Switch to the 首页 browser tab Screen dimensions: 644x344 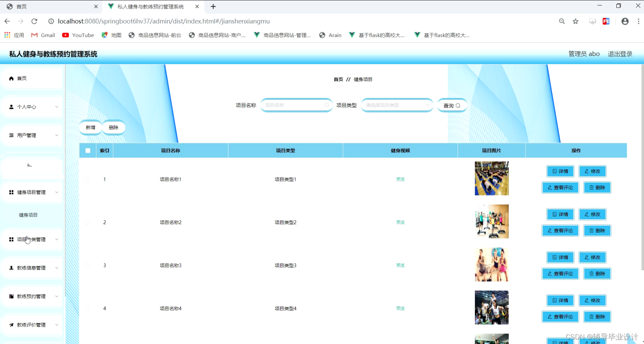tap(52, 6)
